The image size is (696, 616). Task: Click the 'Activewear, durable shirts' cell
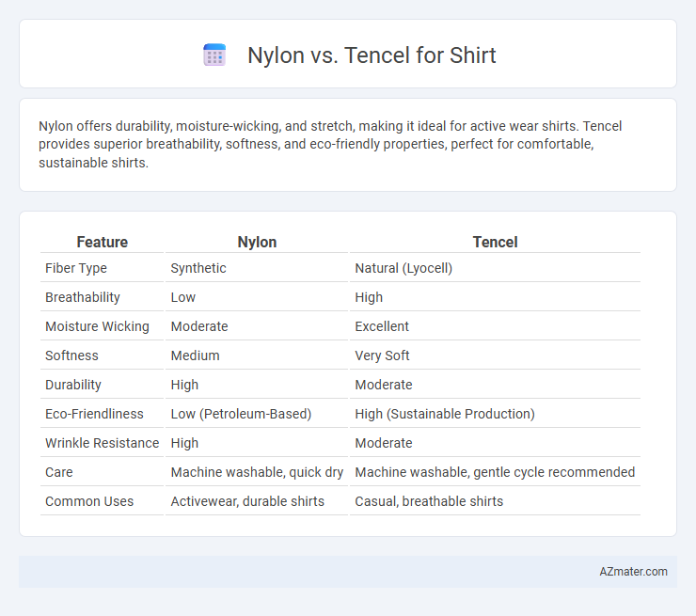coord(247,501)
